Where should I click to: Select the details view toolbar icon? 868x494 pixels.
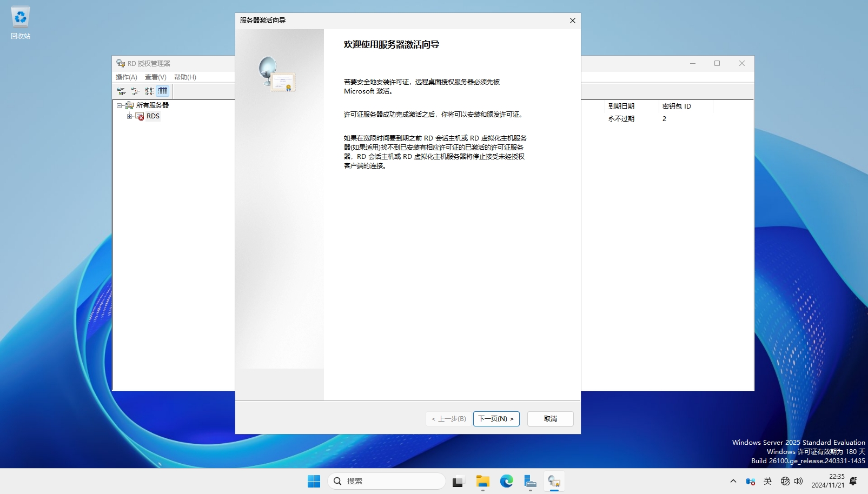(163, 91)
